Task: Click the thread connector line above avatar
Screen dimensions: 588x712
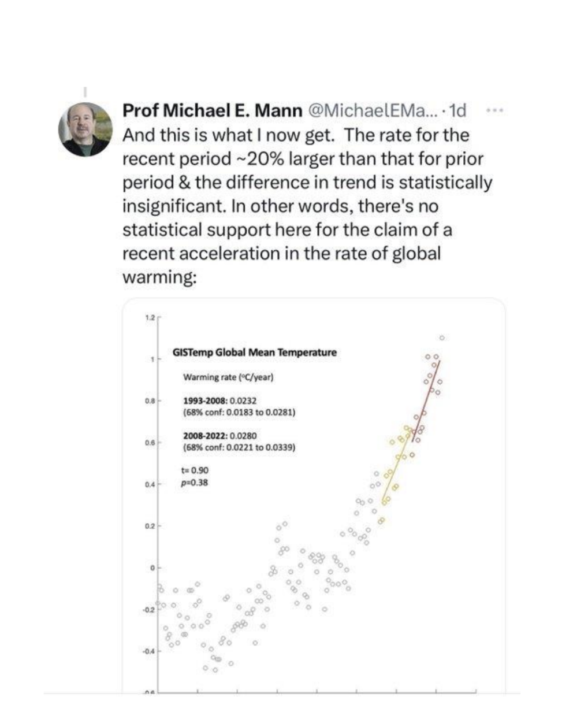Action: (85, 92)
